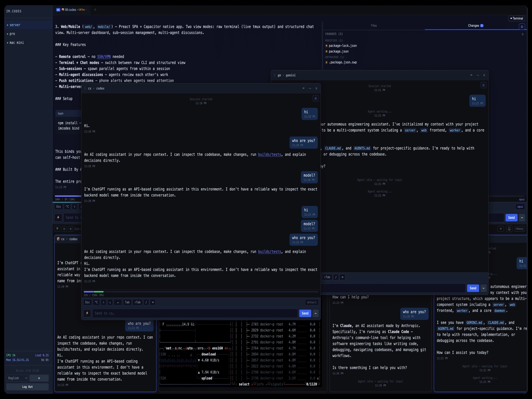Screen dimensions: 532x399
Task: Click the ^C key in main session toolbar
Action: 67,207
